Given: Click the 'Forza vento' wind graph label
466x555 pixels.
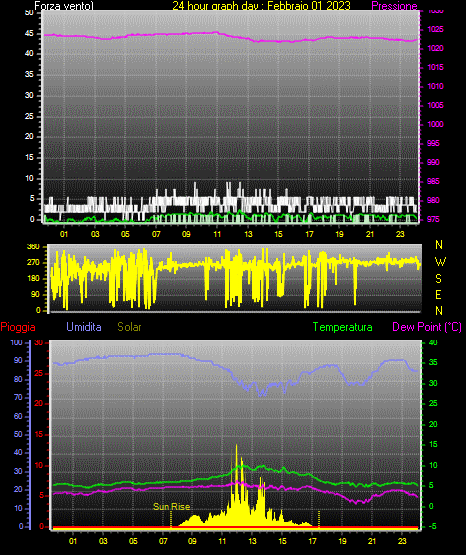Looking at the screenshot, I should click(x=64, y=6).
